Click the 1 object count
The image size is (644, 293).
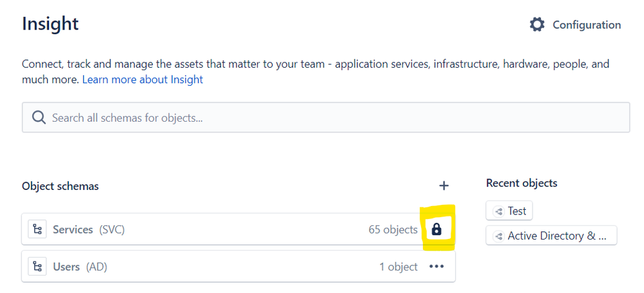pos(398,267)
